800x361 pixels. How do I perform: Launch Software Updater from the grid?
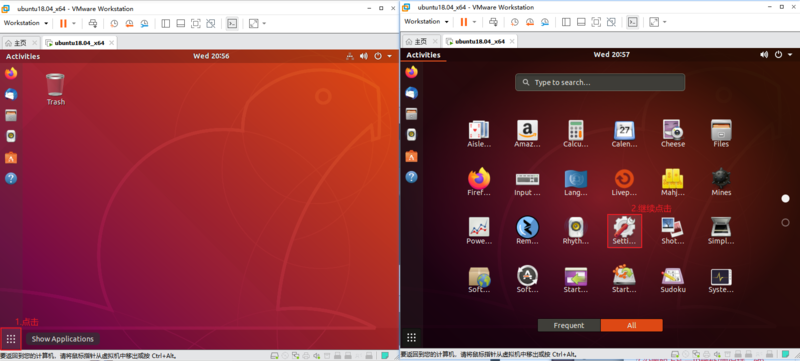527,279
